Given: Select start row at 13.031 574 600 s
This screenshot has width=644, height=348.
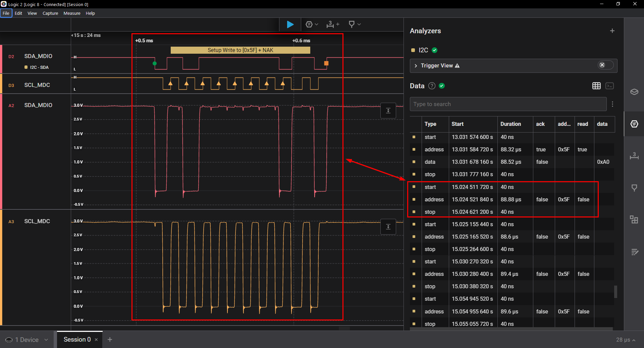Looking at the screenshot, I should (x=512, y=137).
